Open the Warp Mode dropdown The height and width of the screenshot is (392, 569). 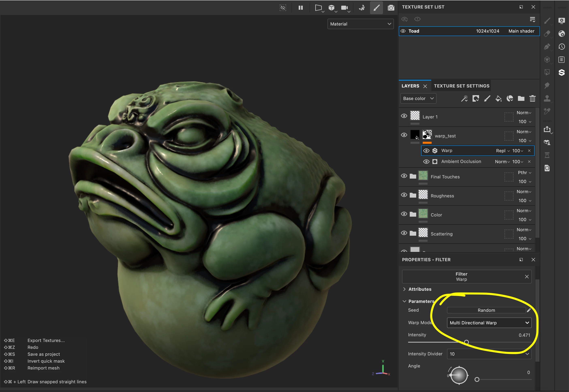point(489,323)
